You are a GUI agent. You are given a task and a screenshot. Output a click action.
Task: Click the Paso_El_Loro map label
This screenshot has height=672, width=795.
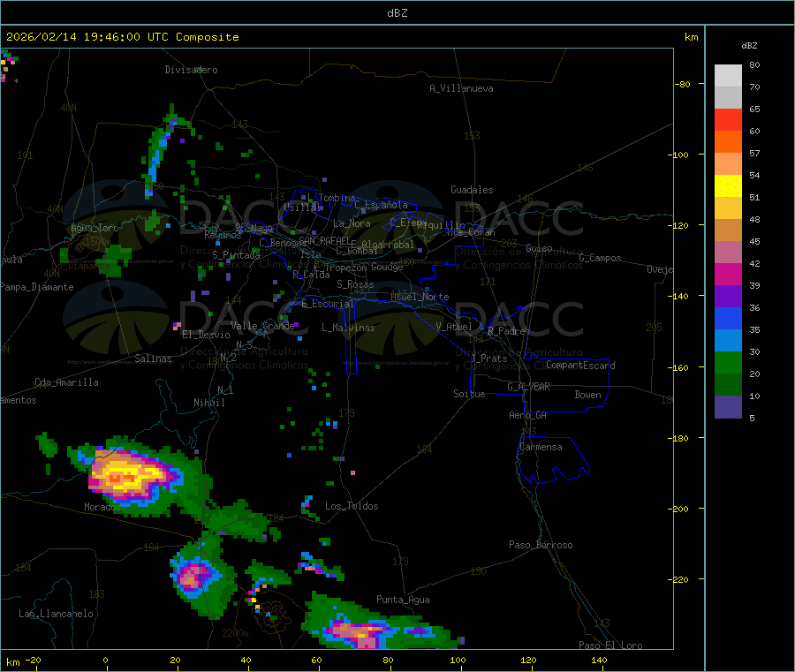610,646
